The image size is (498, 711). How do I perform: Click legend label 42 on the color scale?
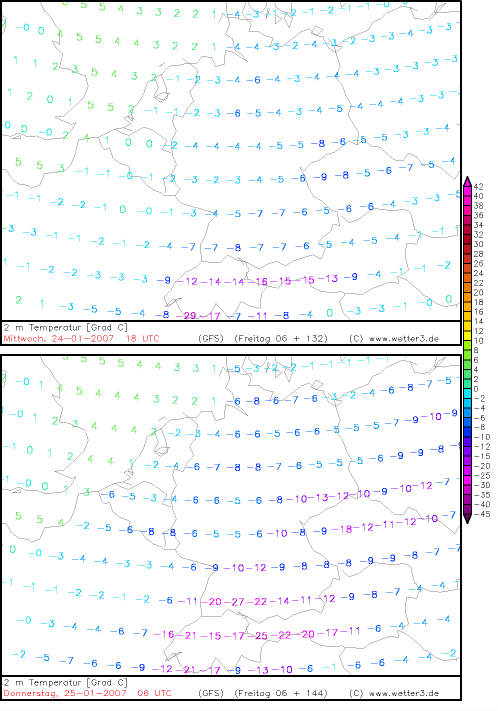point(478,186)
